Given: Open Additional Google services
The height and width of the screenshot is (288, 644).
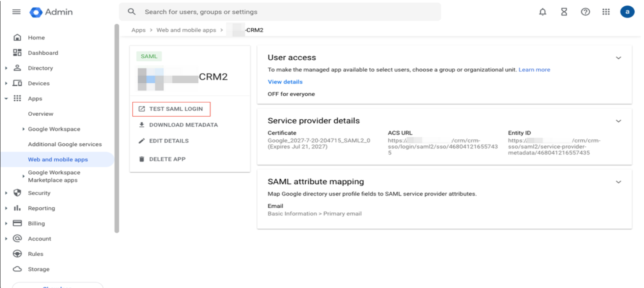Looking at the screenshot, I should click(65, 144).
